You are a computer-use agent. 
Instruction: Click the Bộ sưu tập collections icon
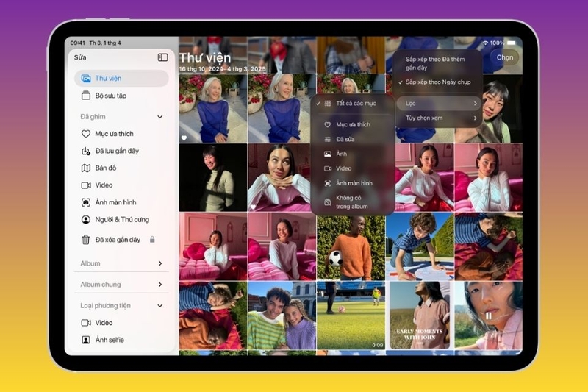pos(86,96)
